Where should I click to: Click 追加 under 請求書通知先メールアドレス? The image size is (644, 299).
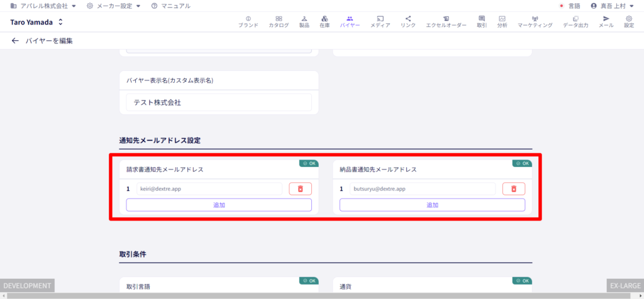point(219,205)
